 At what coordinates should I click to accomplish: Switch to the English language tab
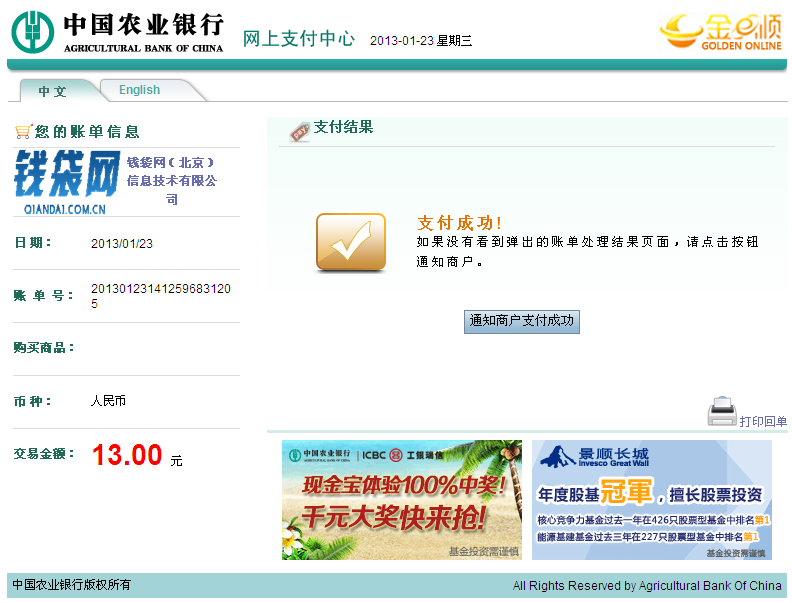[140, 90]
